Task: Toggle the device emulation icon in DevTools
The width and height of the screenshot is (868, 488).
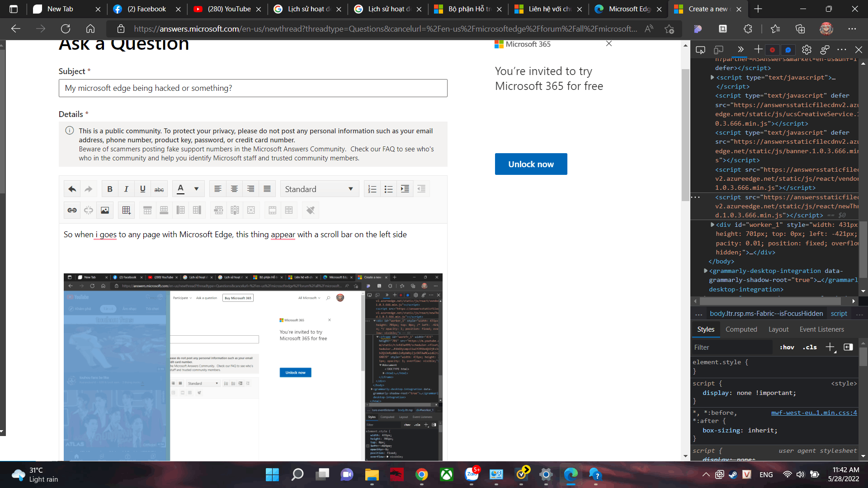Action: (718, 50)
